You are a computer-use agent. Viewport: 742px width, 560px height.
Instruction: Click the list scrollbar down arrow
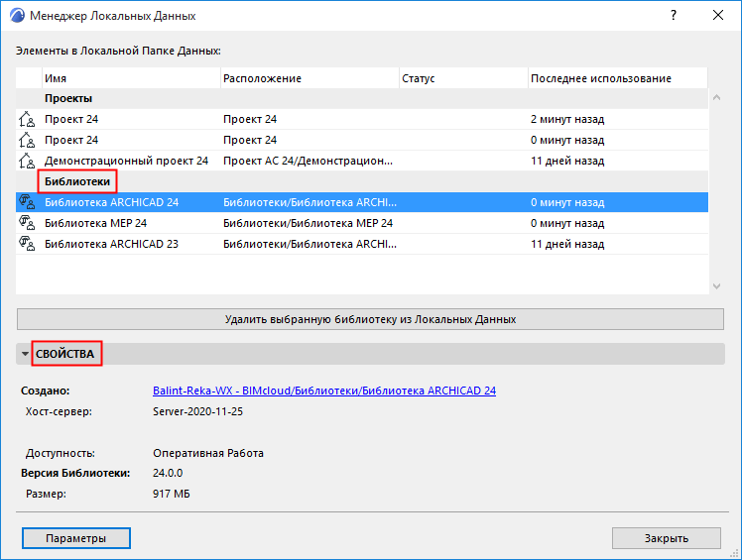(716, 286)
